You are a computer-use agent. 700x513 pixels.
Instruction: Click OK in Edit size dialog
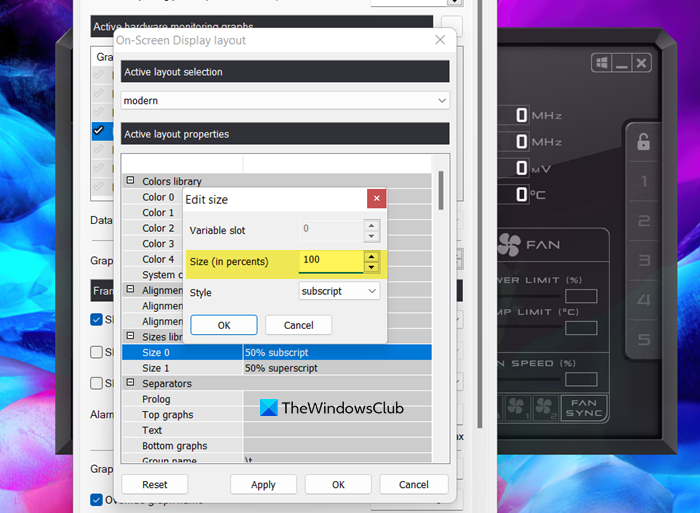click(224, 325)
